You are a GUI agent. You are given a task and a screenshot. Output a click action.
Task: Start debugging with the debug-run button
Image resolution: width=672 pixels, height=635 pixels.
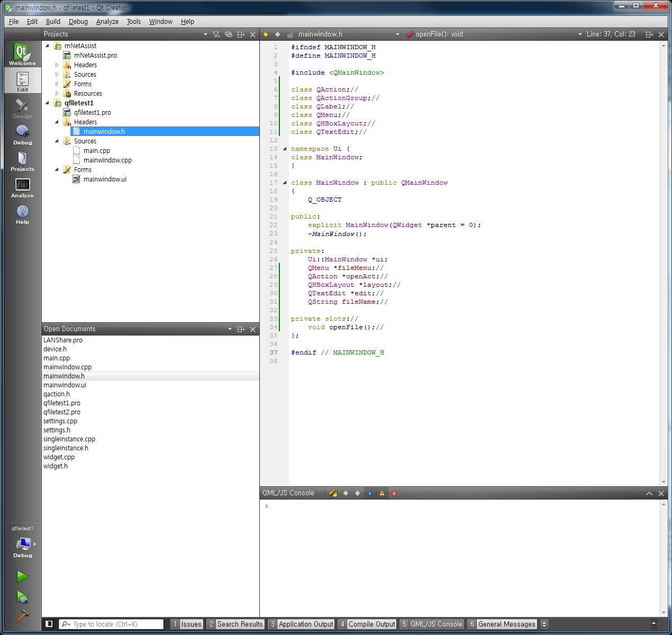point(22,597)
